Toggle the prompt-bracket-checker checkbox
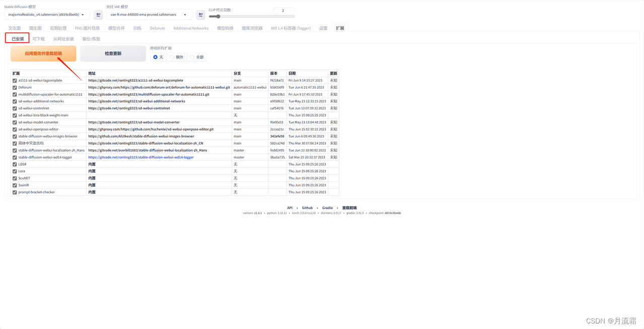 pyautogui.click(x=15, y=192)
